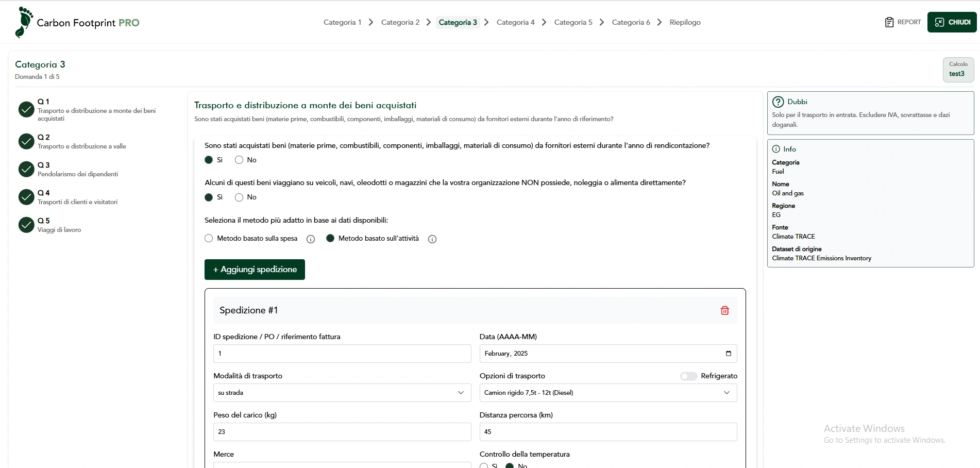
Task: Open the Modalità di trasporto dropdown
Action: (x=342, y=393)
